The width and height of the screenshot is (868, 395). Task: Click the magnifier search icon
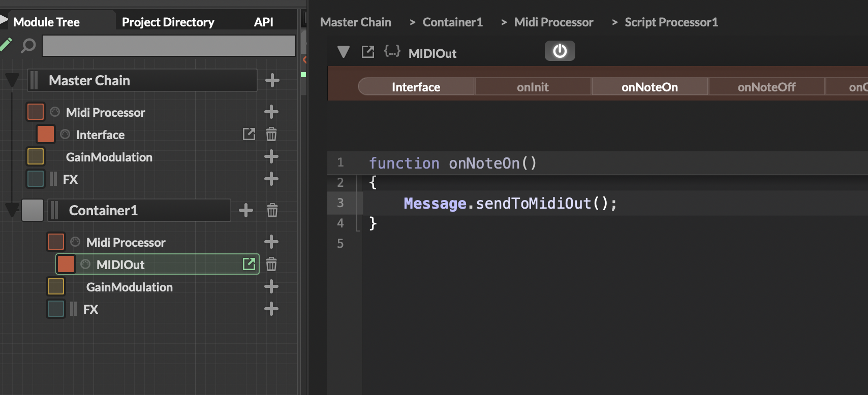click(28, 46)
